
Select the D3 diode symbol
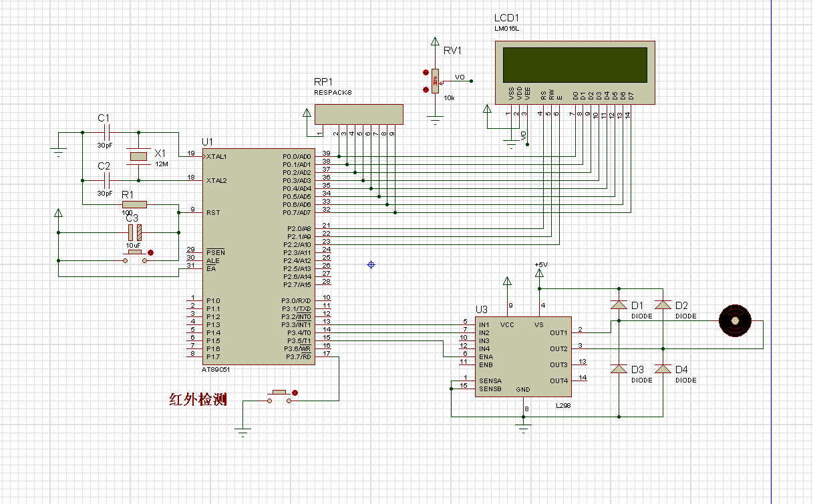[x=619, y=368]
